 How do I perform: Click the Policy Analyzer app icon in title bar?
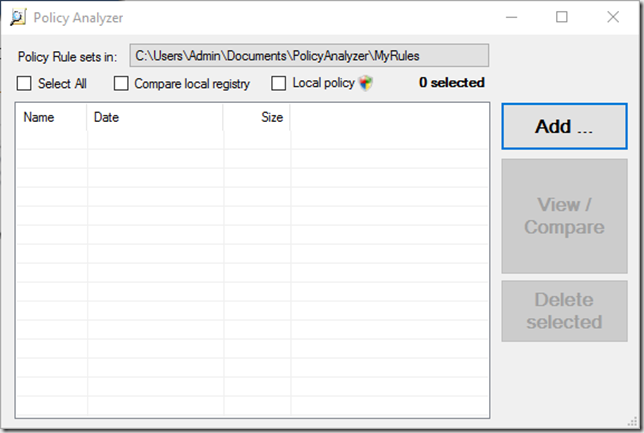[x=18, y=17]
